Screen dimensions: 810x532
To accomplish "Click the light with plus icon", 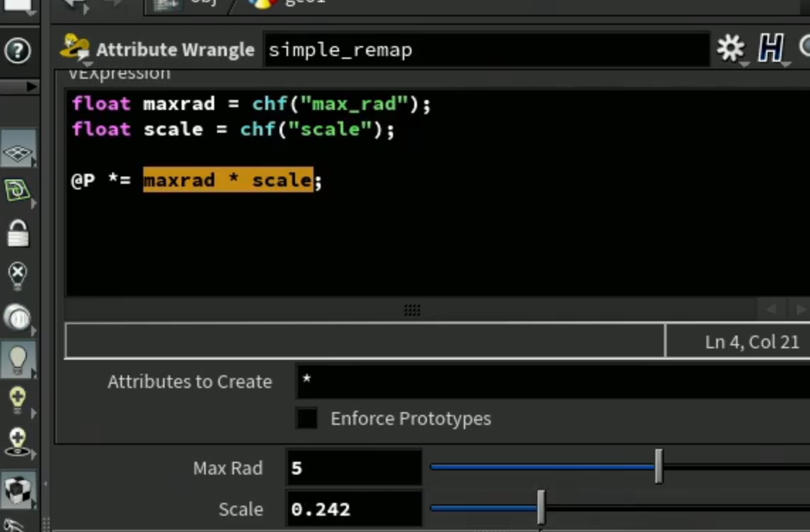I will (18, 399).
